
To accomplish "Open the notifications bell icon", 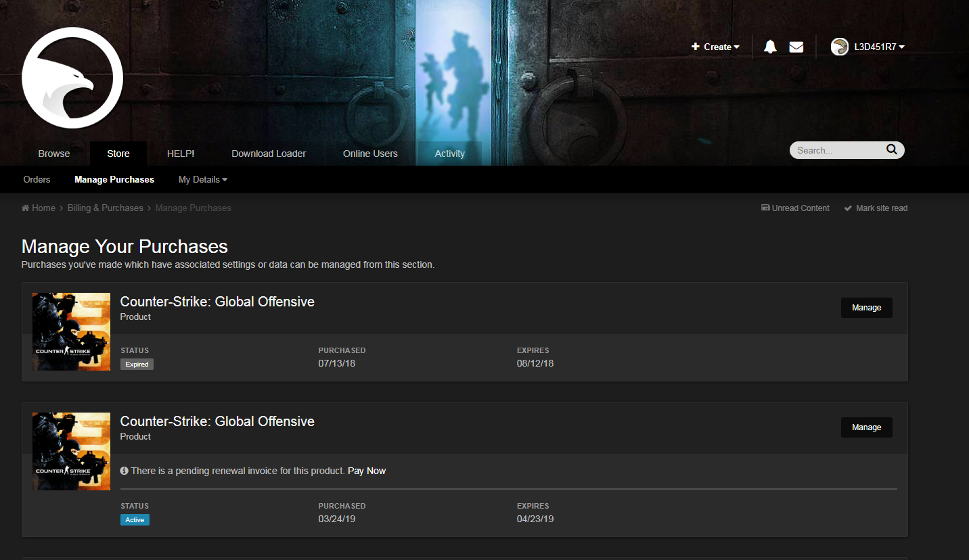I will click(x=770, y=47).
